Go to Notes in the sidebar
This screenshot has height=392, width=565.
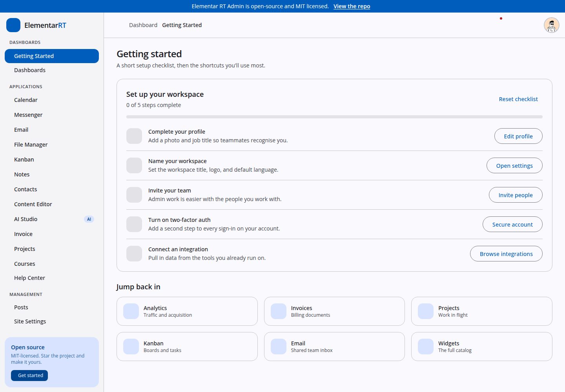(52, 174)
